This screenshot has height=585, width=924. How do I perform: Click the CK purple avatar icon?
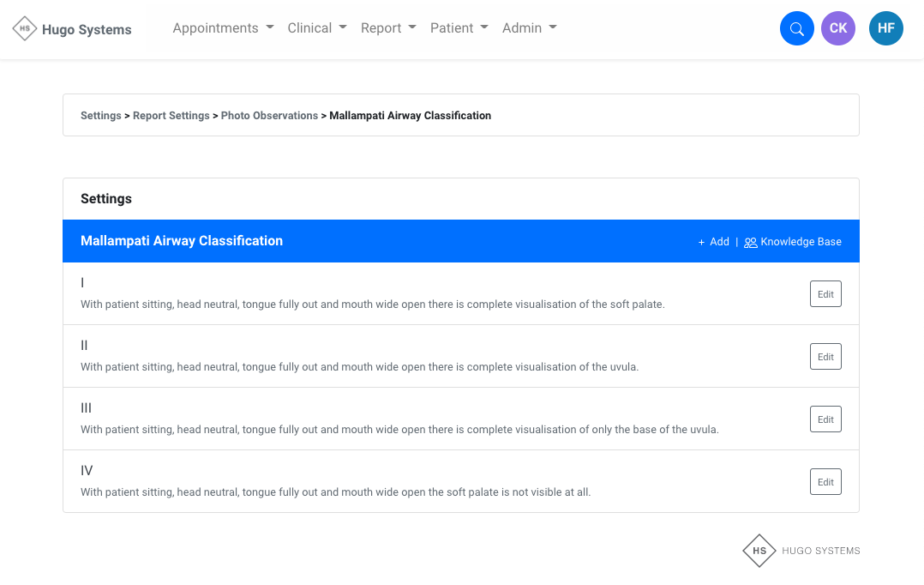point(837,28)
